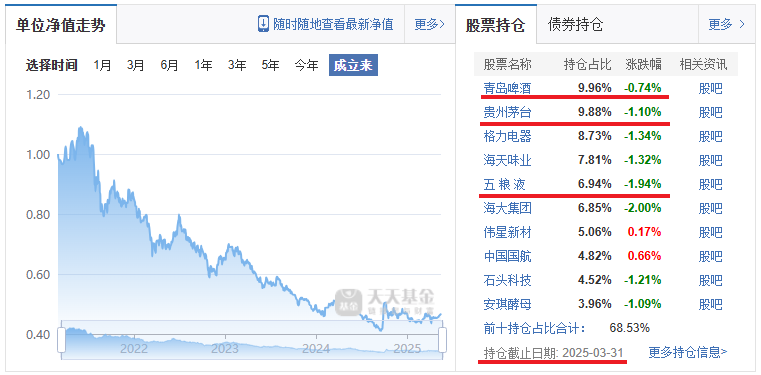761x375 pixels.
Task: Open 股吧 for 海大集团
Action: [x=711, y=208]
